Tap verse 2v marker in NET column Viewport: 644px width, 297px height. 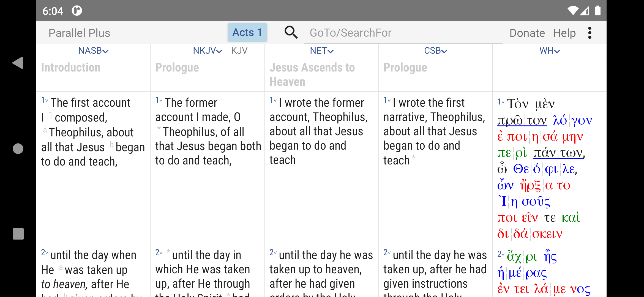(273, 252)
